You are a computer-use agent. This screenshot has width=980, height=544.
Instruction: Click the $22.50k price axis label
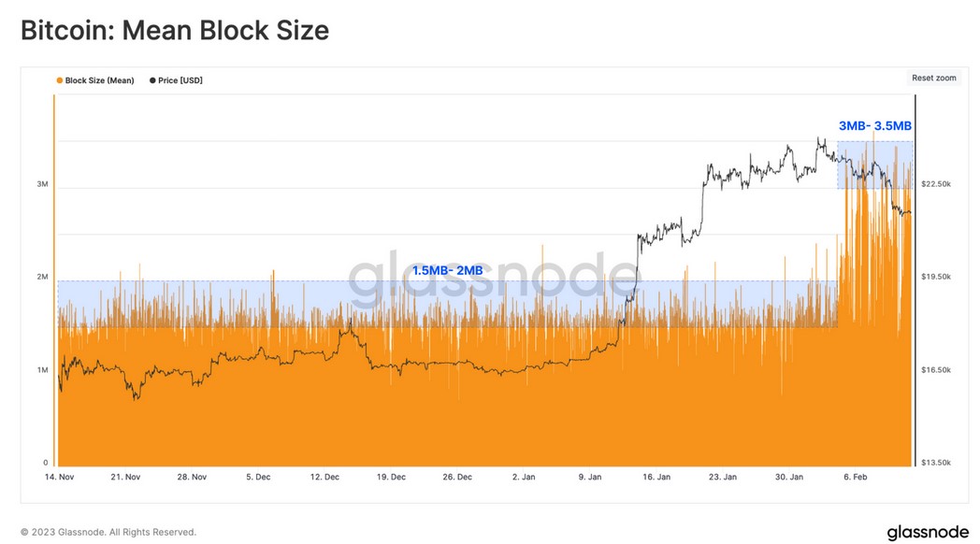[936, 184]
